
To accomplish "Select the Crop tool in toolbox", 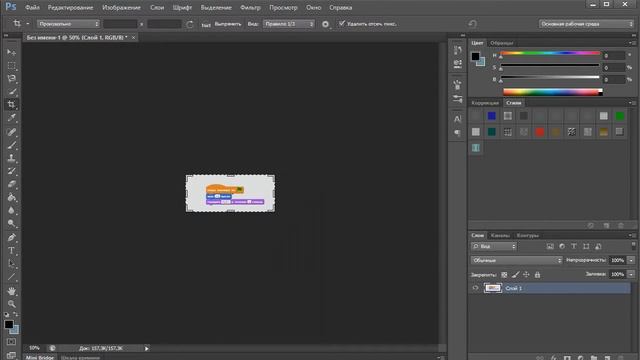I will (x=11, y=104).
